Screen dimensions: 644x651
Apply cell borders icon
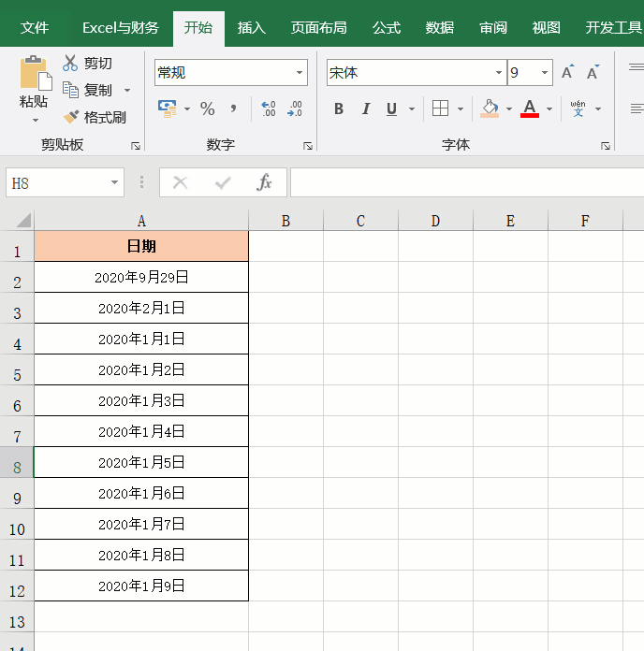click(440, 108)
